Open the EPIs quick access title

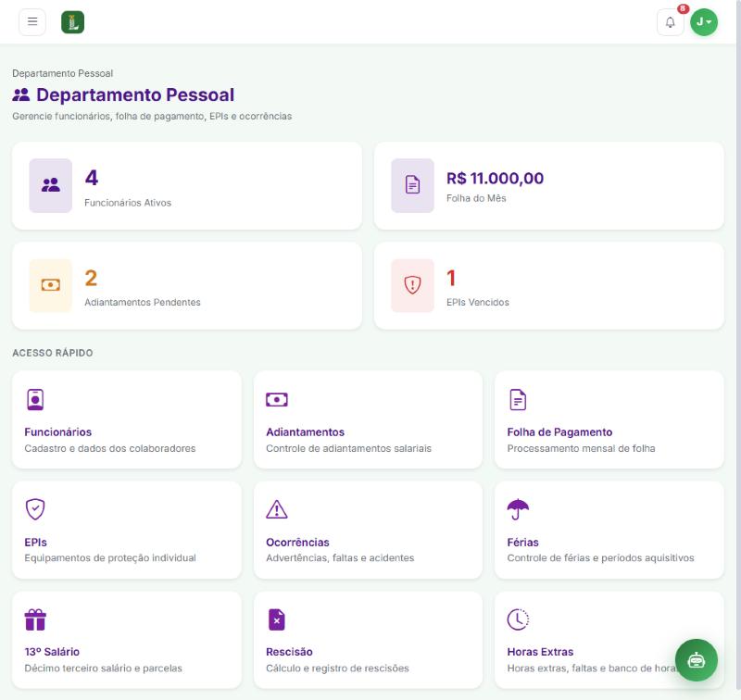point(36,543)
